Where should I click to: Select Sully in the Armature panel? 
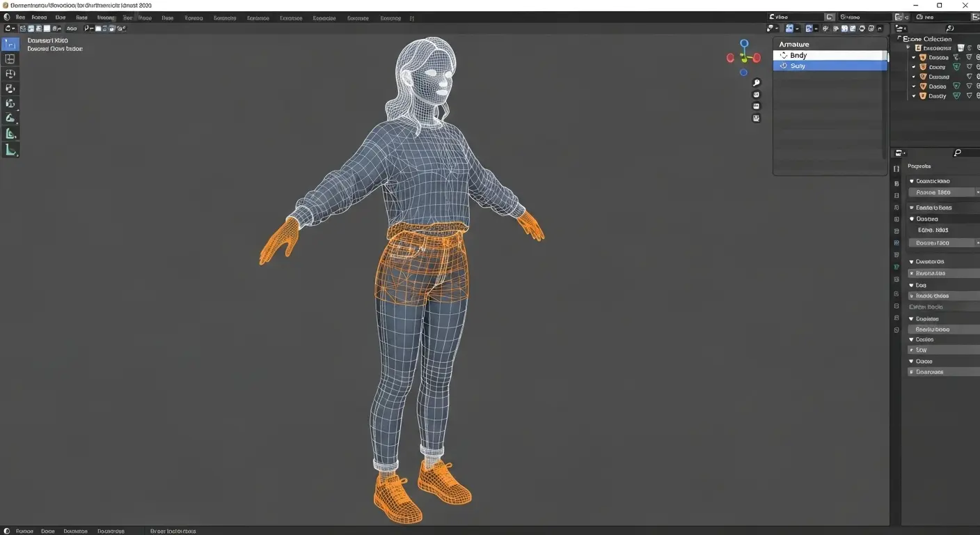pyautogui.click(x=798, y=65)
